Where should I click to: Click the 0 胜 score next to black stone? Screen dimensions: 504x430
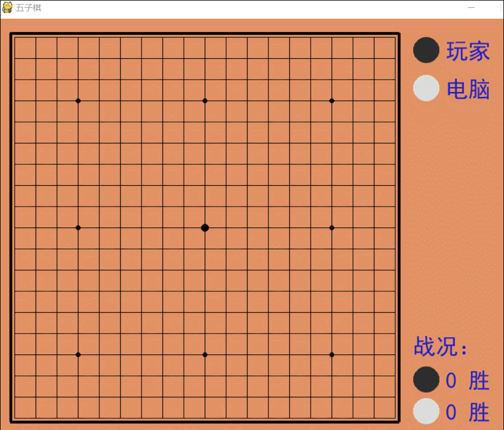[x=466, y=380]
